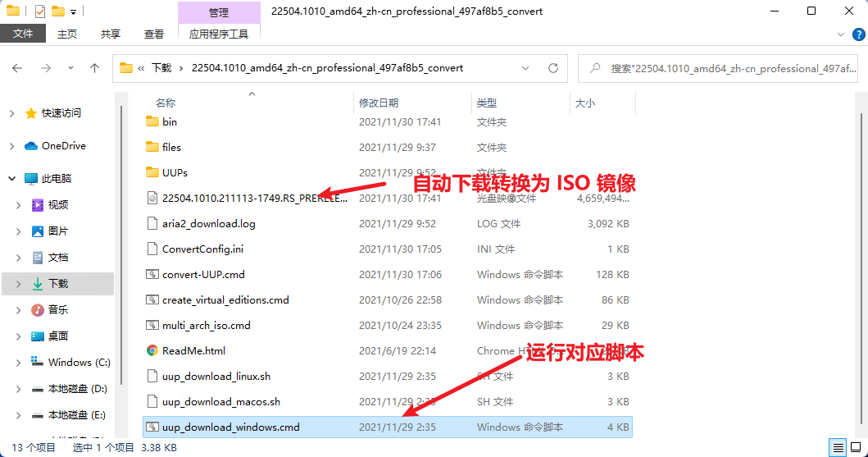Select the UUPs folder icon

click(152, 172)
